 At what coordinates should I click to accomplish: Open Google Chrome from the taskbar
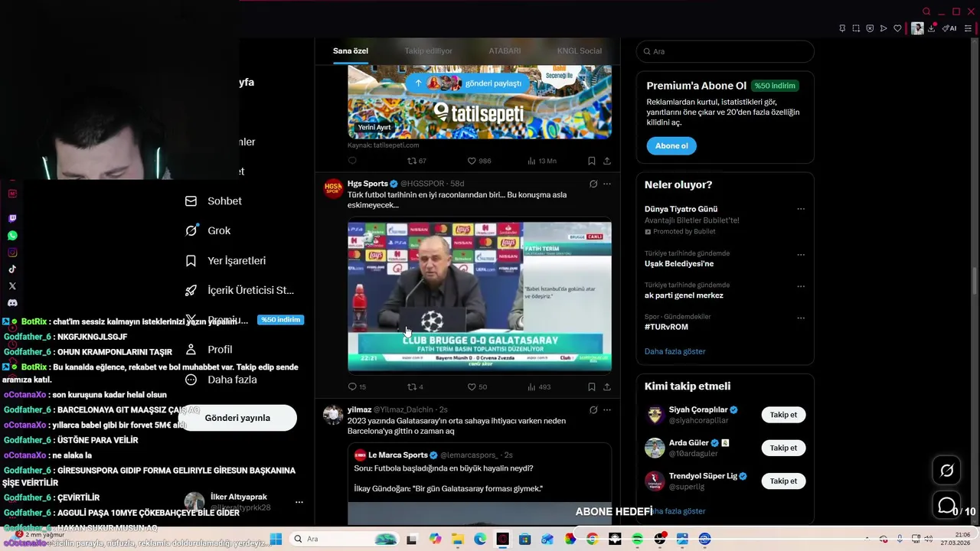[593, 539]
